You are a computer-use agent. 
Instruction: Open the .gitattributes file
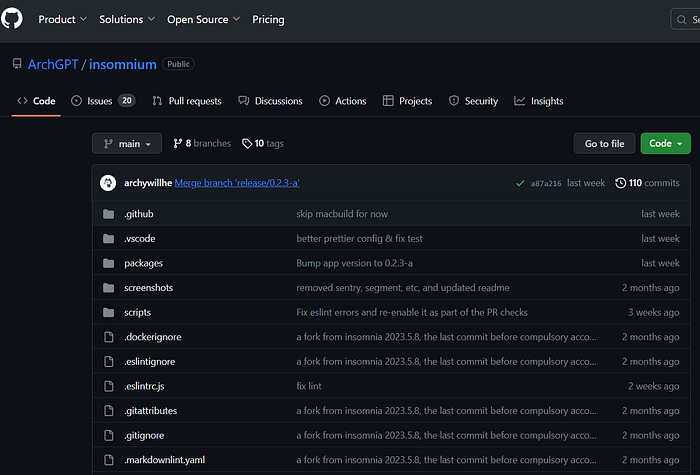tap(150, 411)
